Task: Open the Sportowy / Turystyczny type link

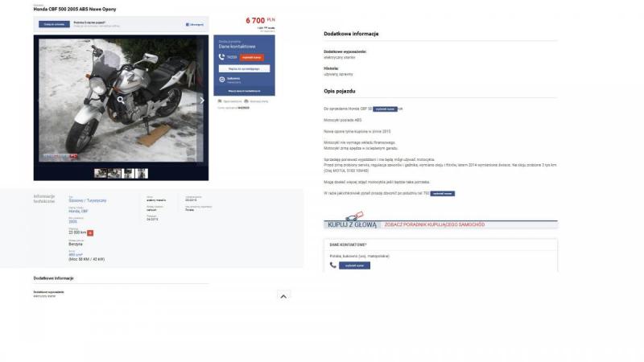Action: [x=88, y=200]
